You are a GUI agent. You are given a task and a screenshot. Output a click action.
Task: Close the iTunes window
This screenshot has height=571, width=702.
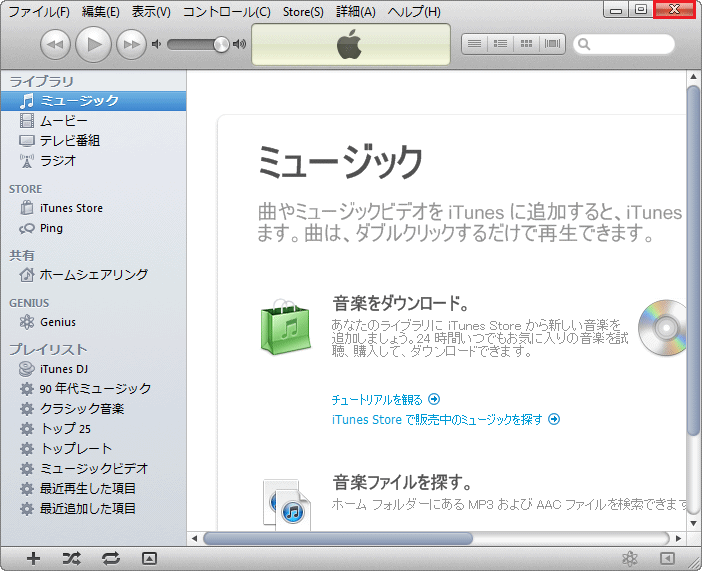(x=674, y=10)
